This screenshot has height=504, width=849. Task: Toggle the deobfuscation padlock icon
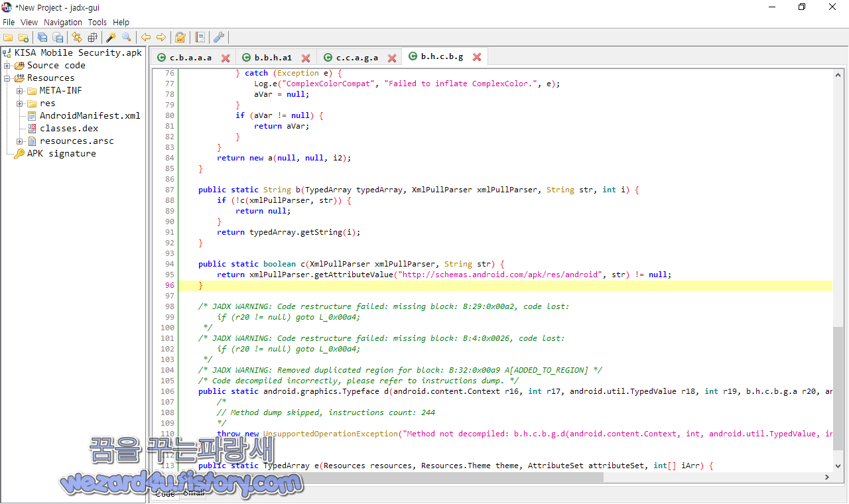pos(180,38)
